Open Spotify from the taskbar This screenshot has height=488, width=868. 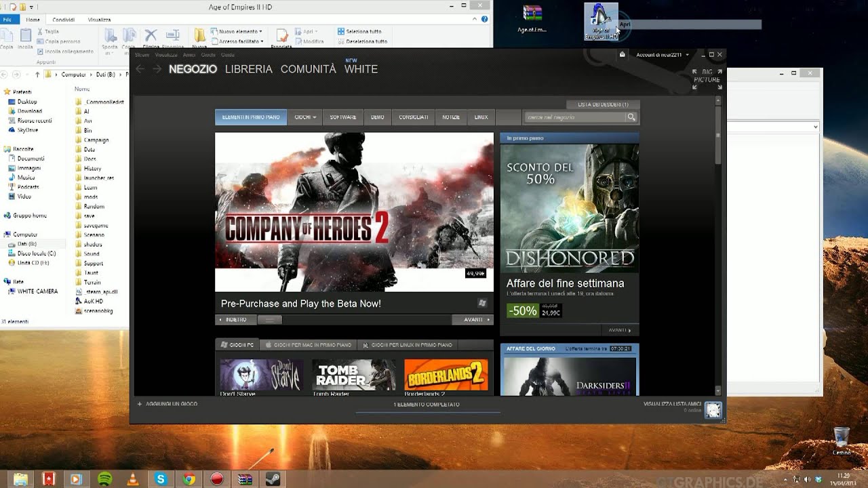tap(104, 479)
